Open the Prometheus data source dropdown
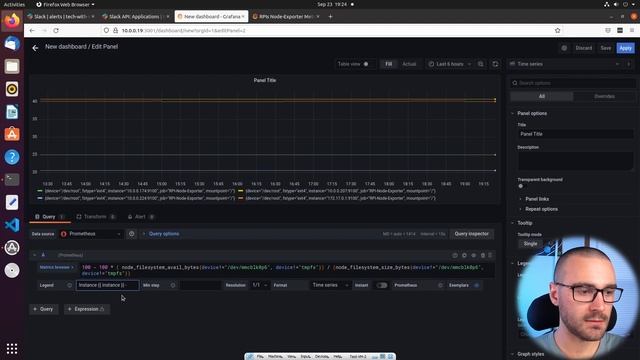Image resolution: width=640 pixels, height=360 pixels. point(91,234)
